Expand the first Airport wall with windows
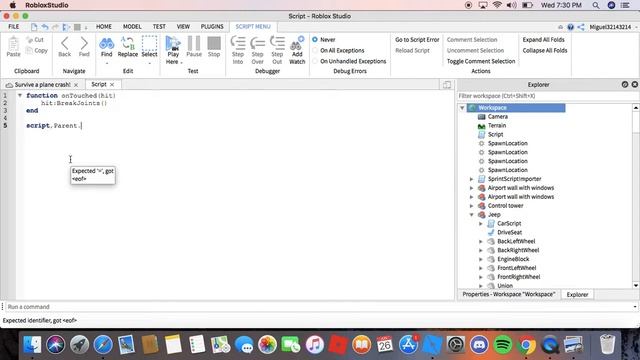Screen dimensions: 640x360 [x=471, y=188]
